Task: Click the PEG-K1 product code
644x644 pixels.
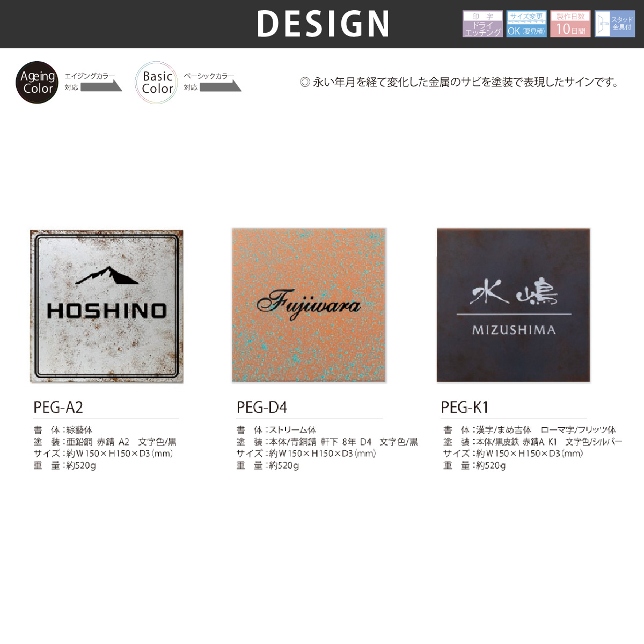Action: [465, 407]
